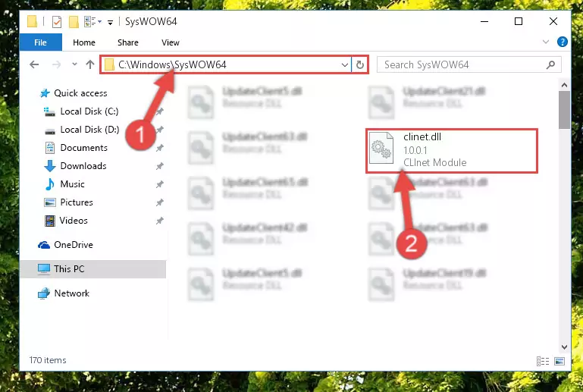Click the 170 items status text

(48, 360)
